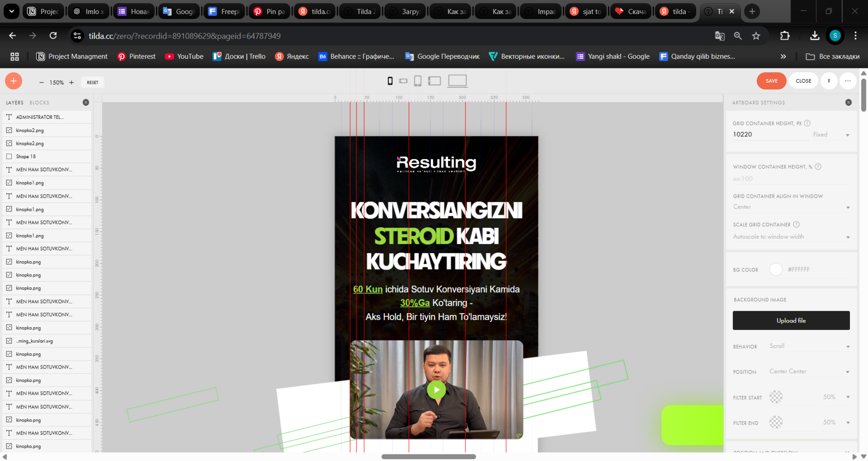The height and width of the screenshot is (461, 868).
Task: Select the Shape 18 layer
Action: [x=26, y=157]
